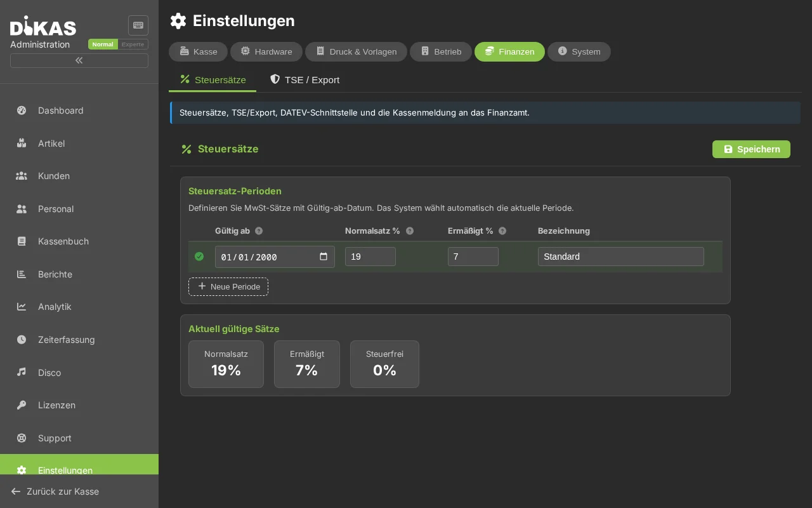Click the Disco music note icon
Image resolution: width=812 pixels, height=508 pixels.
pyautogui.click(x=22, y=372)
